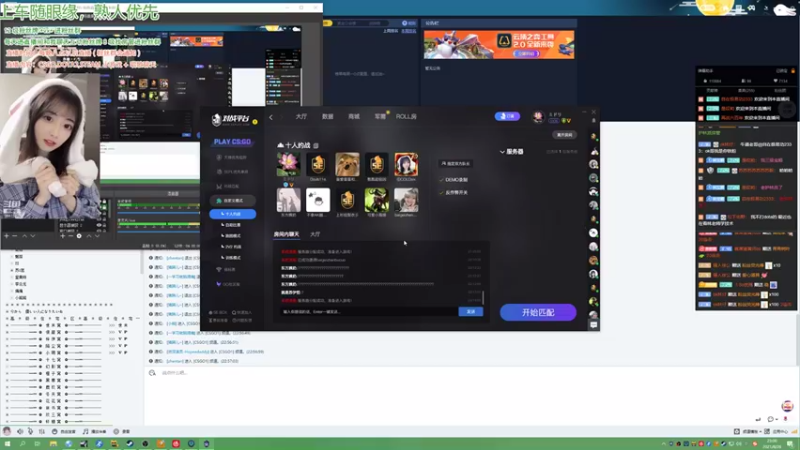Image resolution: width=800 pixels, height=450 pixels.
Task: Collapse the 服务器 server section
Action: pos(511,152)
